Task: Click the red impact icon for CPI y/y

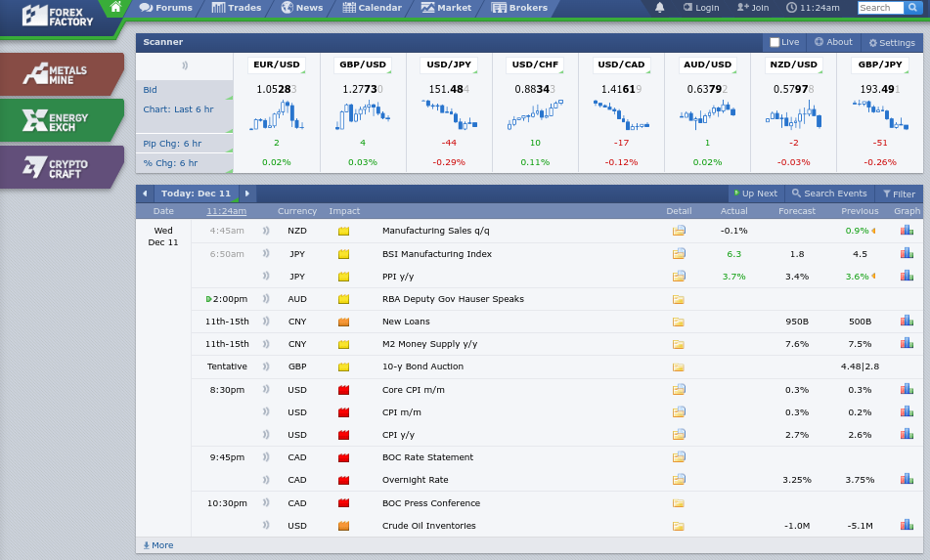Action: 343,435
